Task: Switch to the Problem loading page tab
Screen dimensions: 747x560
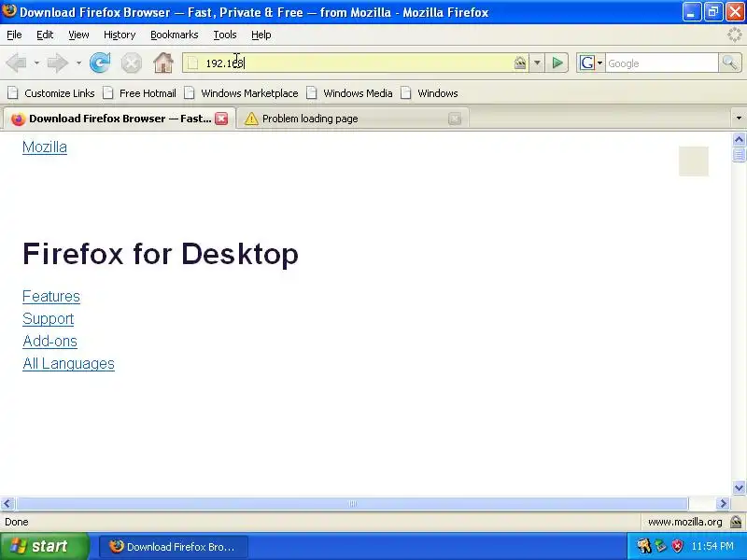Action: point(353,119)
